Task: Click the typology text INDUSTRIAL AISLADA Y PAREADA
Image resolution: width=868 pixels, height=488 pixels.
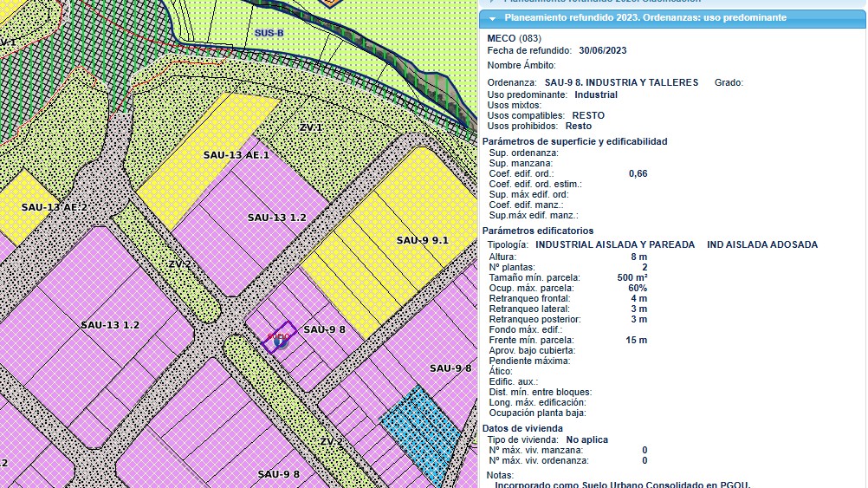Action: (615, 244)
